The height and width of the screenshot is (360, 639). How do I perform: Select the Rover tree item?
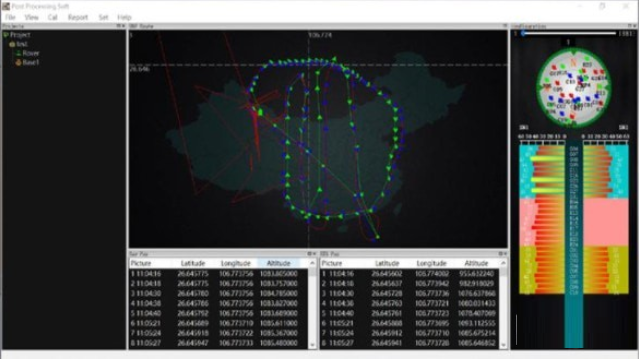click(31, 53)
